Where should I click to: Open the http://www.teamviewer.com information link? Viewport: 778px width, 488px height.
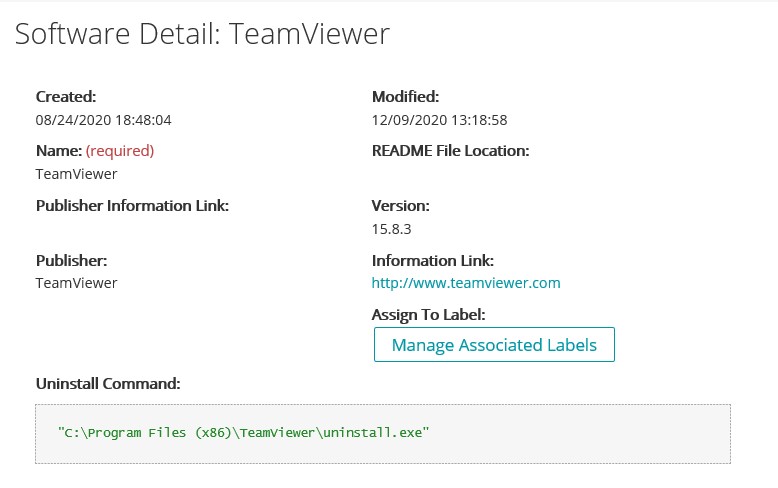(x=466, y=283)
